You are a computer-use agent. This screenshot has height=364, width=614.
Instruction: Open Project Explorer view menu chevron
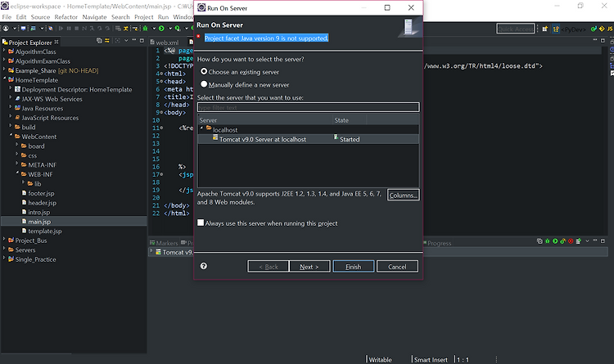[126, 40]
